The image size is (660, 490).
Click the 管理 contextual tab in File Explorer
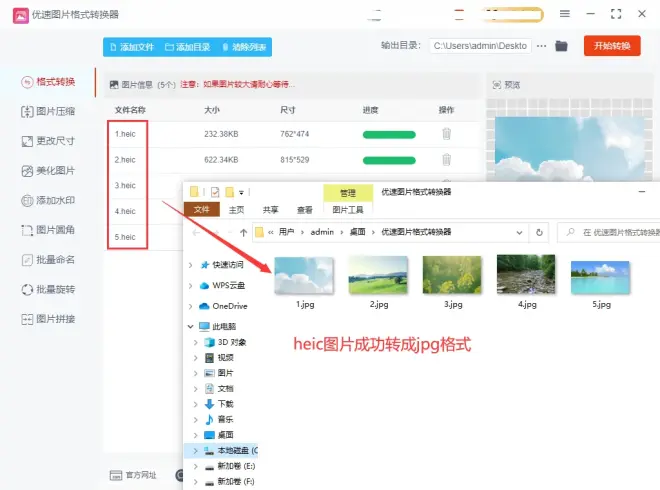(348, 193)
